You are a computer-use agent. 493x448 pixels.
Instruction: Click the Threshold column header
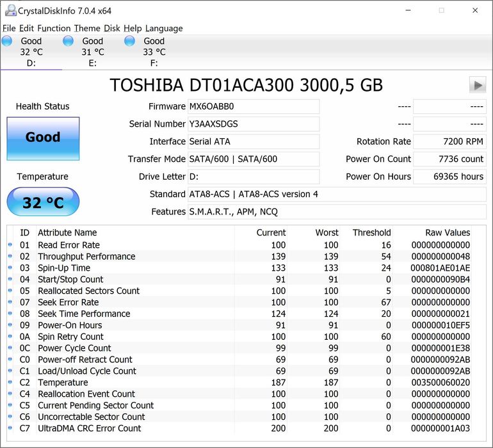point(371,233)
